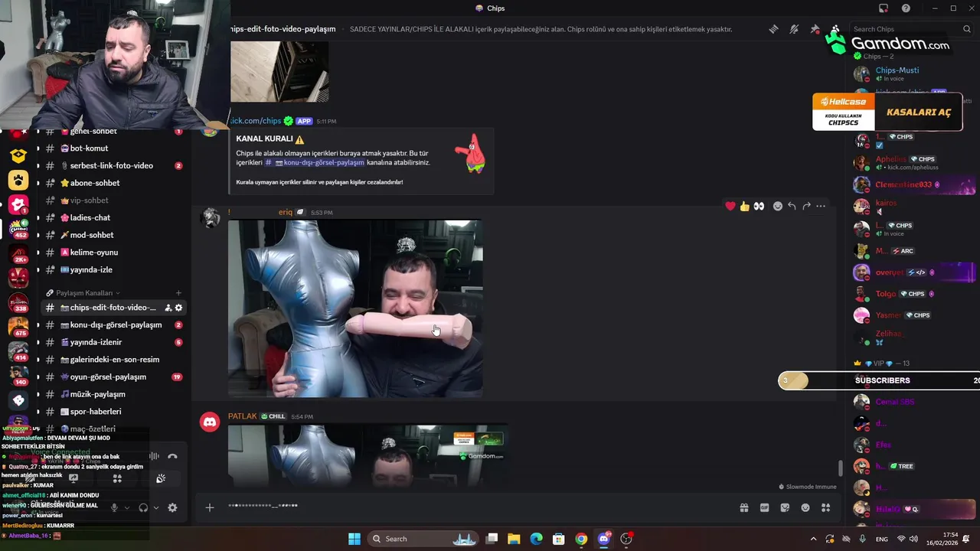The height and width of the screenshot is (551, 980).
Task: Open the server with 452 badge
Action: [x=18, y=227]
